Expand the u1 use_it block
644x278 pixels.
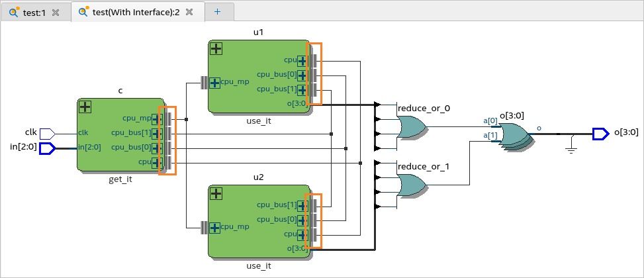(x=216, y=49)
